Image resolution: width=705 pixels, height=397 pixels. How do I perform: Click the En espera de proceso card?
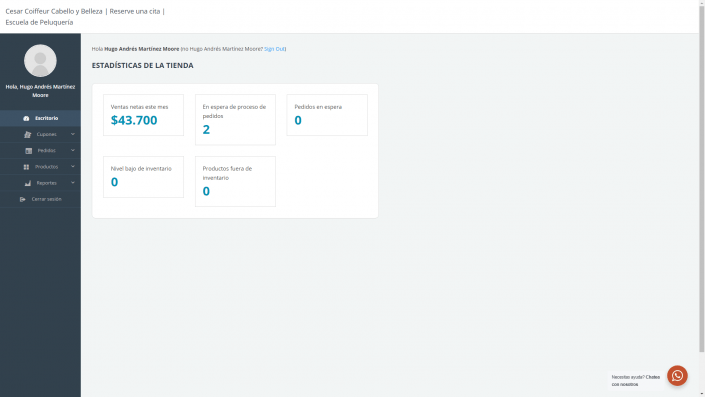(235, 120)
